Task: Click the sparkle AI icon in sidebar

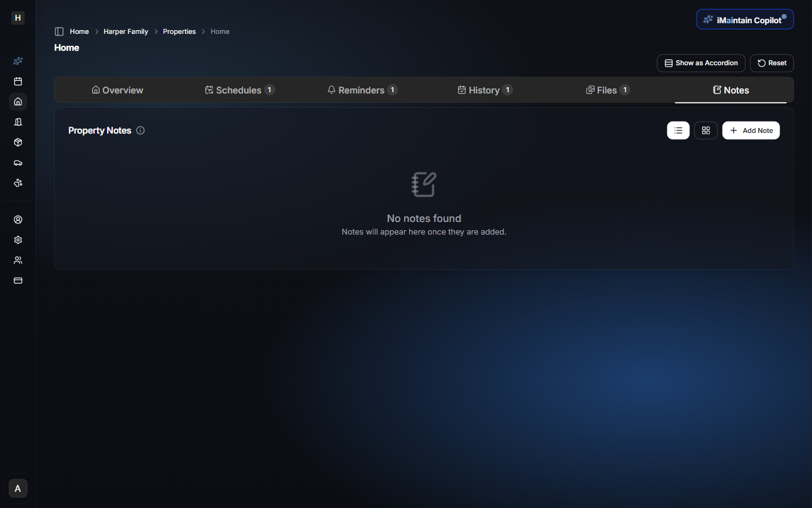Action: coord(18,61)
